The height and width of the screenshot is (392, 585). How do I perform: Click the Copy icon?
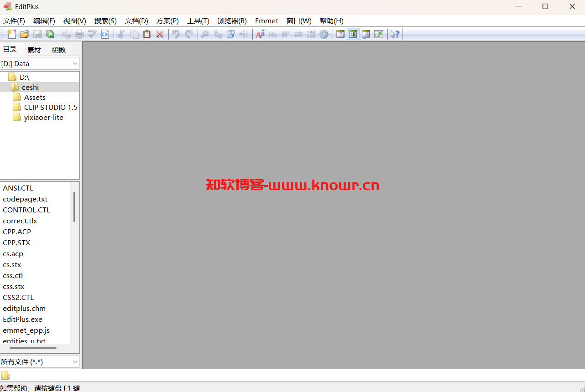point(134,34)
